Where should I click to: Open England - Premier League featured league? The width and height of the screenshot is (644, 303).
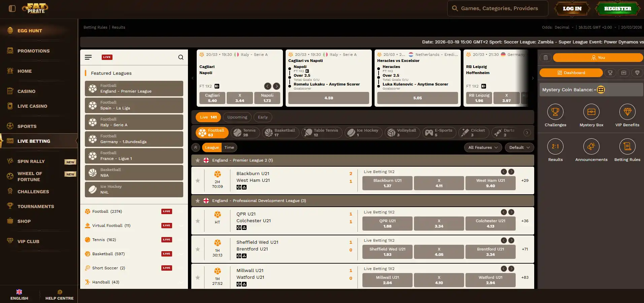pyautogui.click(x=134, y=89)
